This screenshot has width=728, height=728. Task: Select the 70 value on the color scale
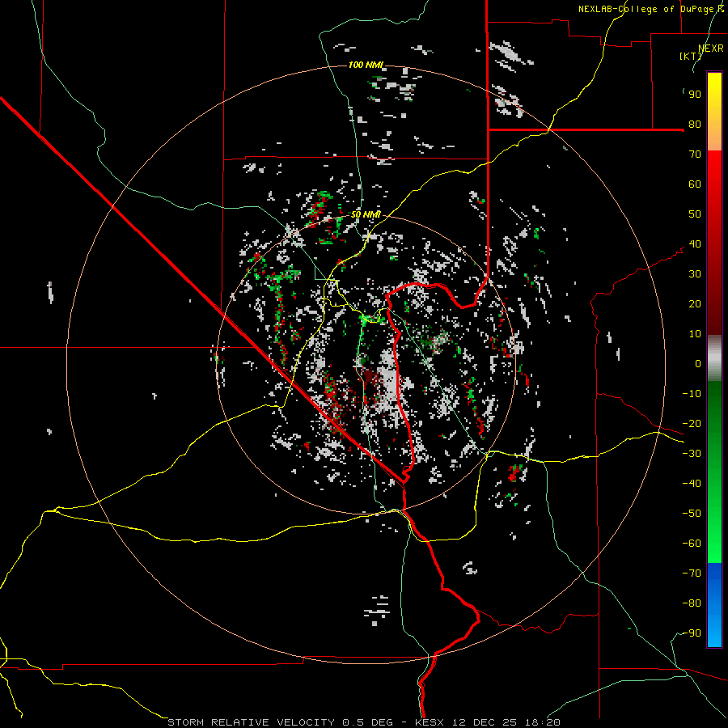(x=695, y=154)
